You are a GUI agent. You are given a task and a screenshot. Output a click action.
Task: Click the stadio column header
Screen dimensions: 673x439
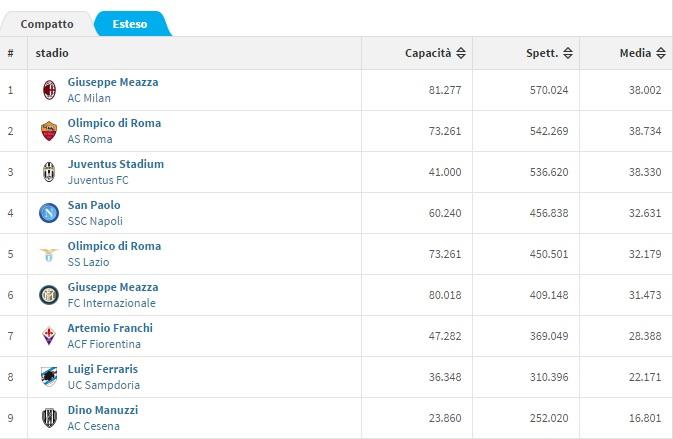point(52,53)
